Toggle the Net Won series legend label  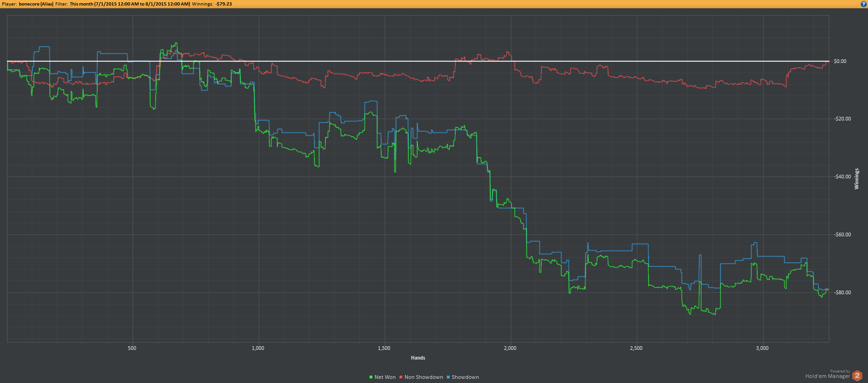(x=385, y=377)
